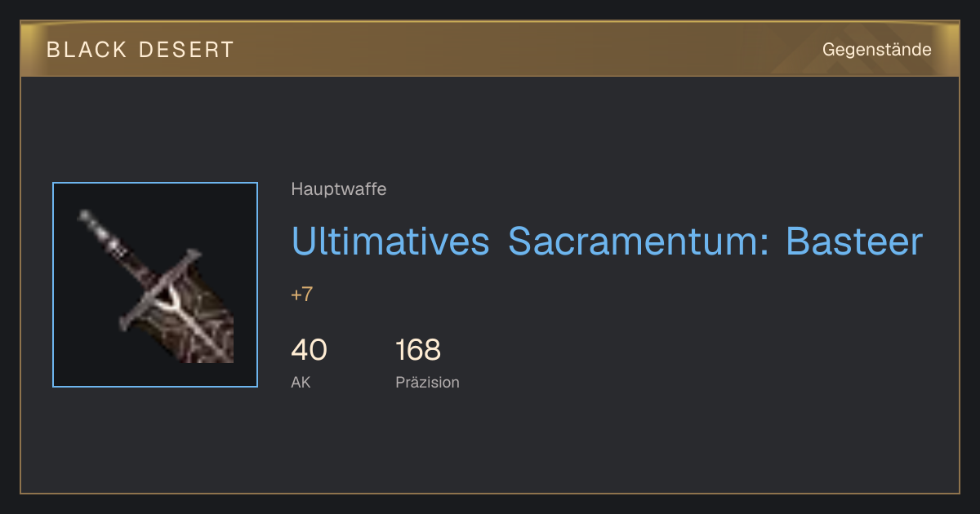Click the word Basteer in the title

(854, 241)
